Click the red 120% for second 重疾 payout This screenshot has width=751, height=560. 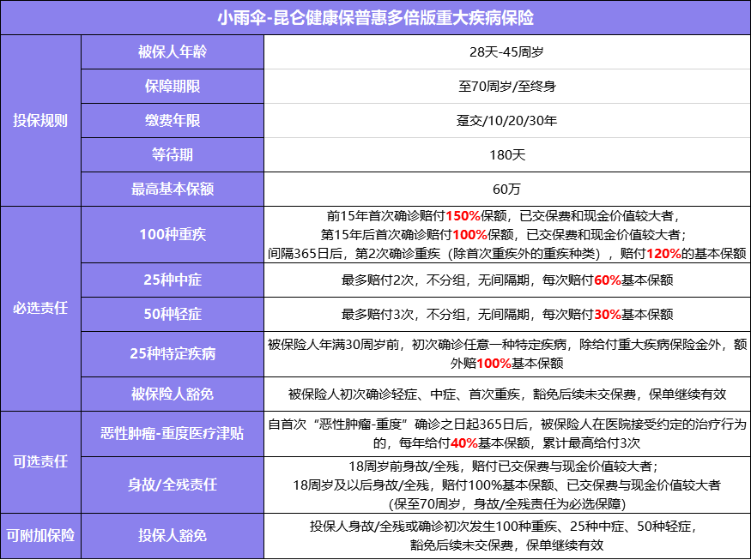[x=663, y=253]
